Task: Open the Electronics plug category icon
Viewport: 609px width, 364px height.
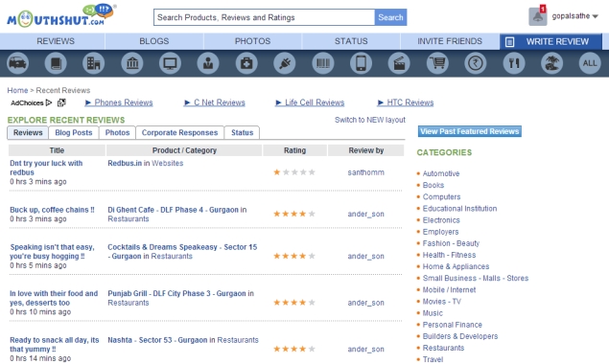Action: coord(285,63)
